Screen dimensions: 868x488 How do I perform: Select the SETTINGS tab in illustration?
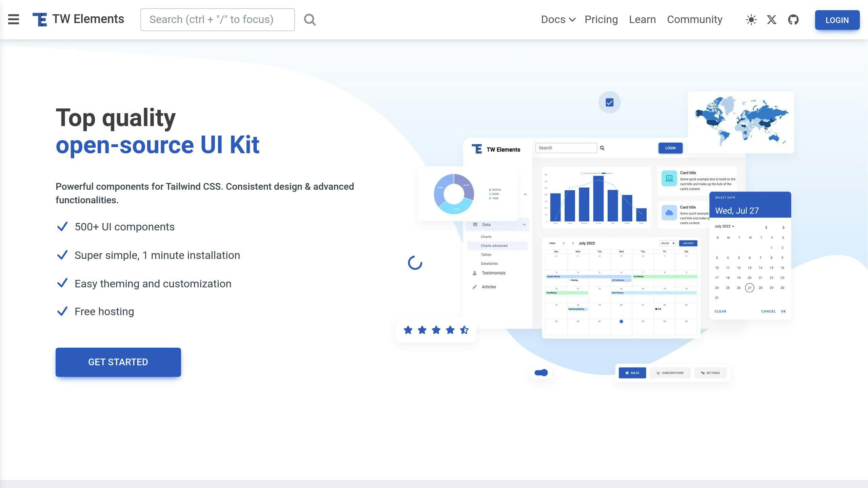pyautogui.click(x=710, y=373)
